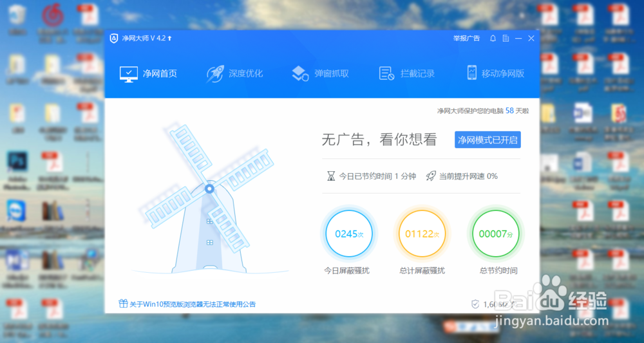The height and width of the screenshot is (343, 644).
Task: Click the shield check icon at bottom right
Action: click(475, 304)
